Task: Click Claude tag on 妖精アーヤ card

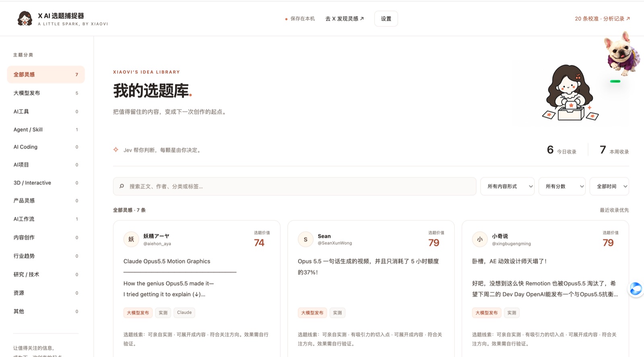Action: [184, 313]
